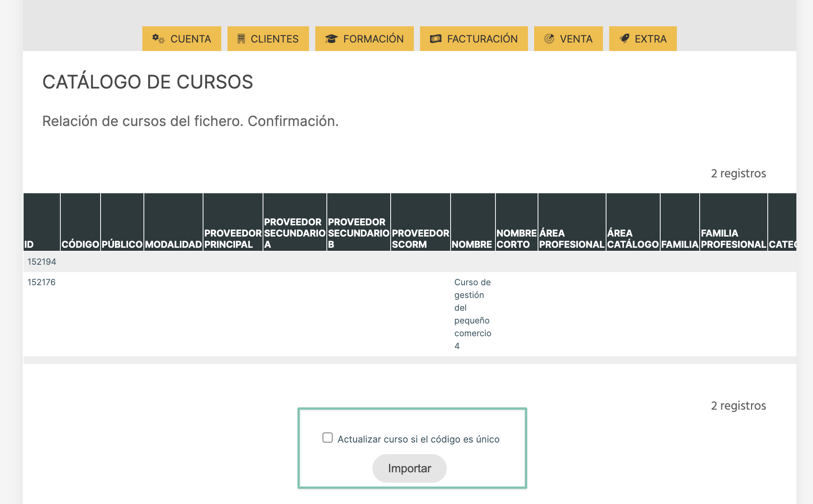Open the CLIENTES menu tab
The width and height of the screenshot is (813, 504).
click(268, 39)
